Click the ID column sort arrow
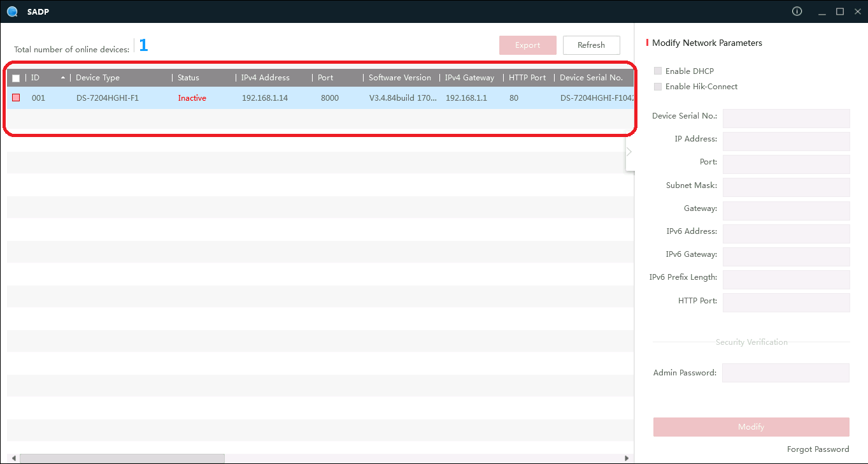This screenshot has width=868, height=464. click(x=63, y=78)
